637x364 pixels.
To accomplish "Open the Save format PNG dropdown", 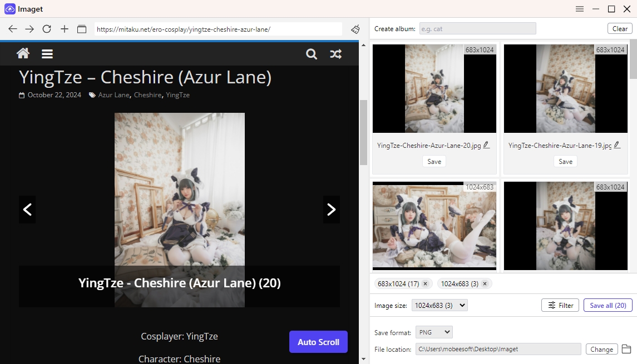I will tap(434, 332).
